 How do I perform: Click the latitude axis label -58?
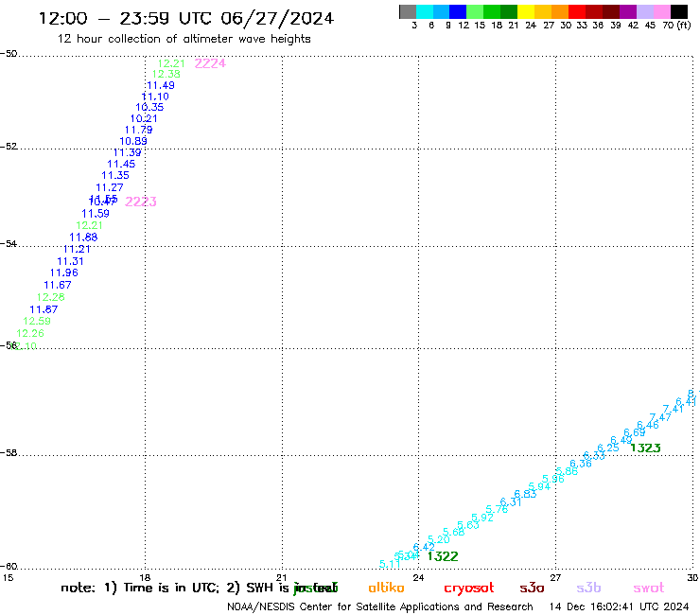9,453
